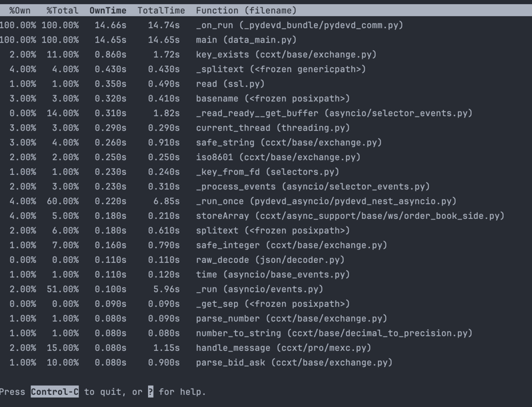Click the current_thread (threading.py) row
The width and height of the screenshot is (532, 407).
pyautogui.click(x=266, y=127)
